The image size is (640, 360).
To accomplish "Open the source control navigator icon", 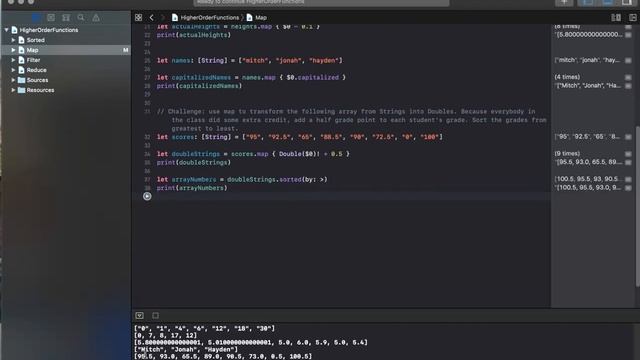I will (x=51, y=18).
